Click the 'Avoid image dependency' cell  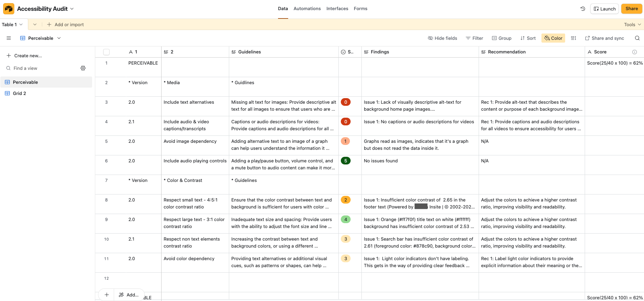(195, 146)
